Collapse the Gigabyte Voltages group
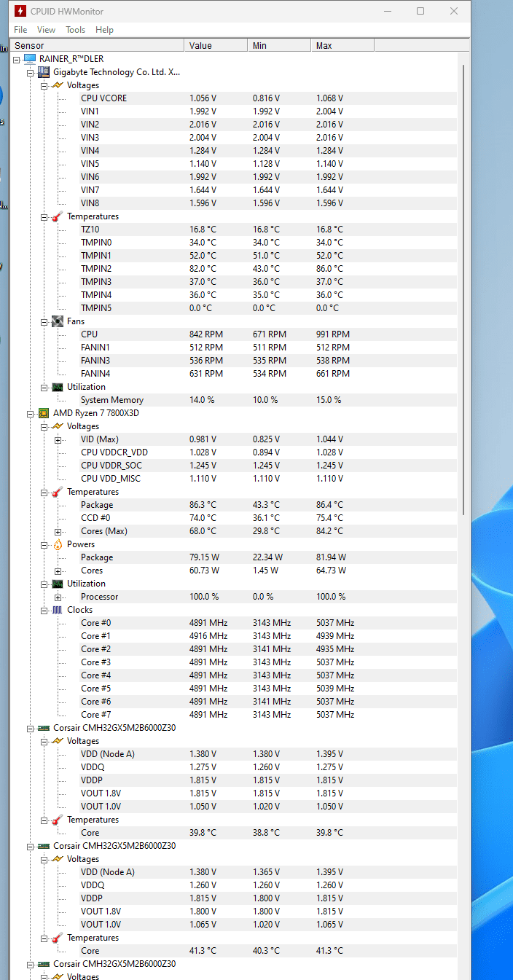 [44, 85]
